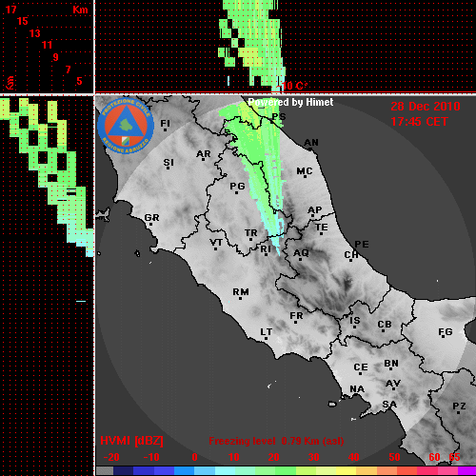This screenshot has height=476, width=476.
Task: Click the city label SI on map
Action: click(x=169, y=163)
